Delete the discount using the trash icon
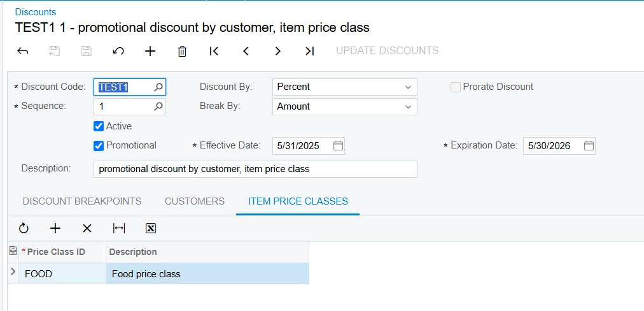 182,51
